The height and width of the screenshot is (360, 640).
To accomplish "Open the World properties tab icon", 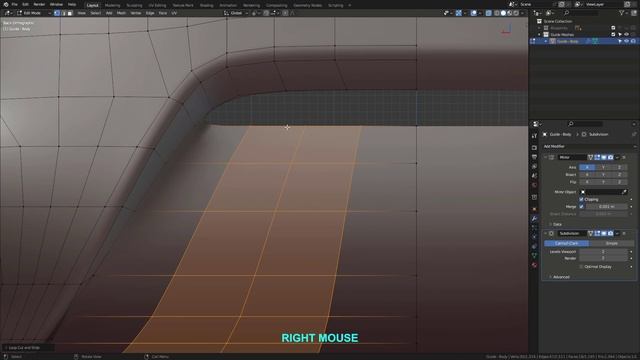I will point(534,185).
